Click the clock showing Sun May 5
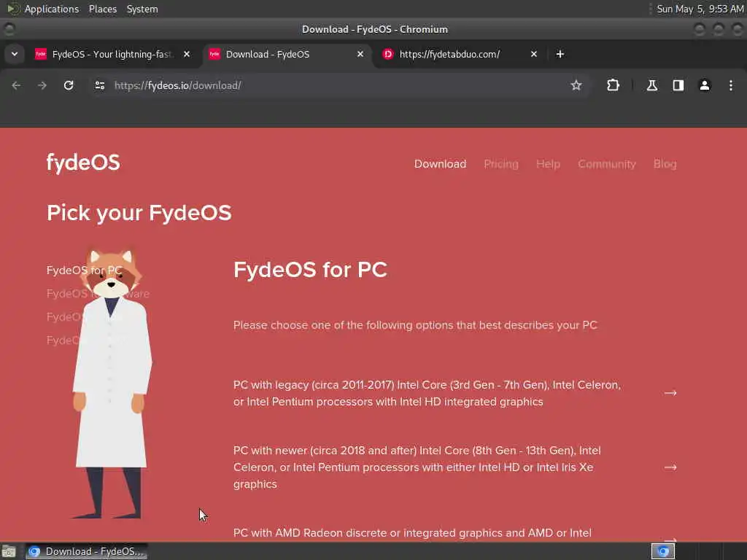This screenshot has height=560, width=747. click(x=700, y=9)
